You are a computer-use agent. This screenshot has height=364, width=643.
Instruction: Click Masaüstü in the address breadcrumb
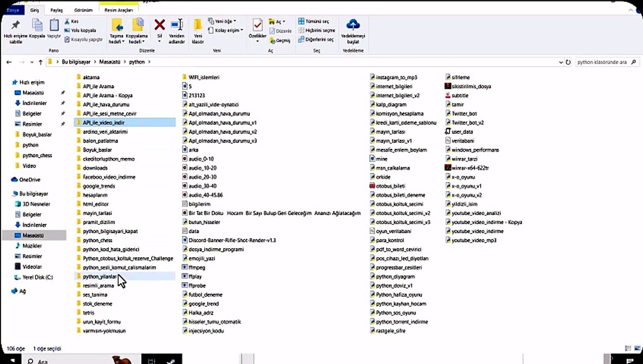tap(110, 62)
